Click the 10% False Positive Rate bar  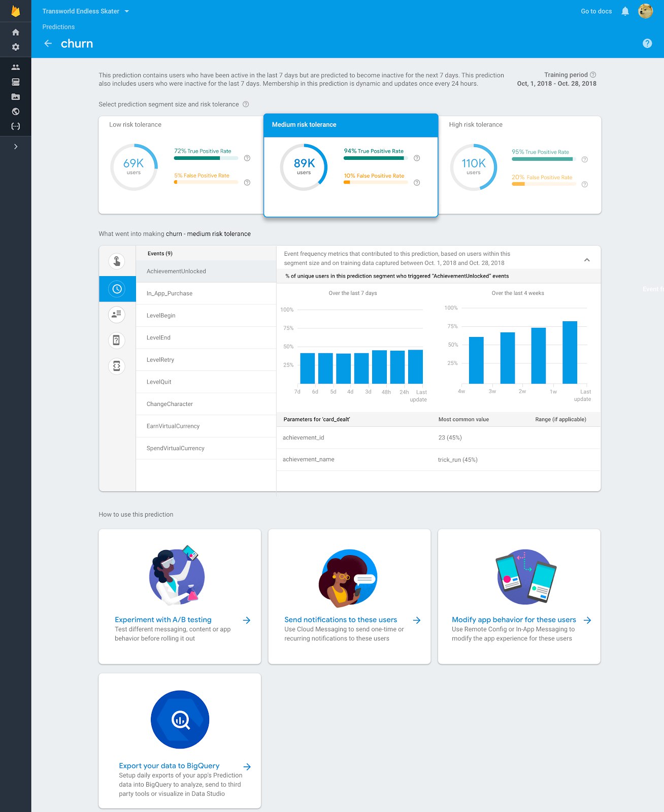coord(376,182)
